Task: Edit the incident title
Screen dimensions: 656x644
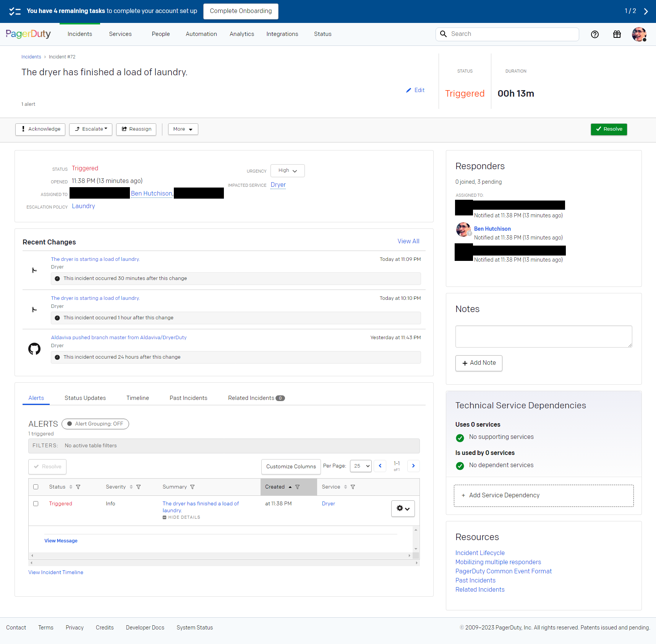Action: coord(415,90)
